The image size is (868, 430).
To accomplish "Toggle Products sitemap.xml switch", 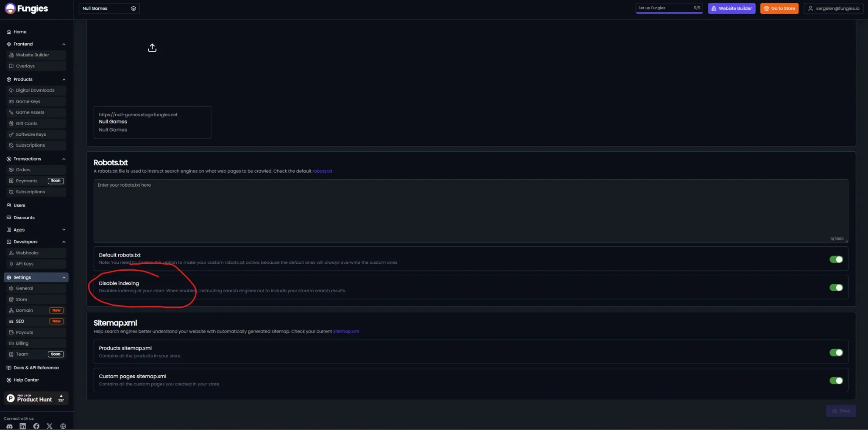I will [836, 352].
